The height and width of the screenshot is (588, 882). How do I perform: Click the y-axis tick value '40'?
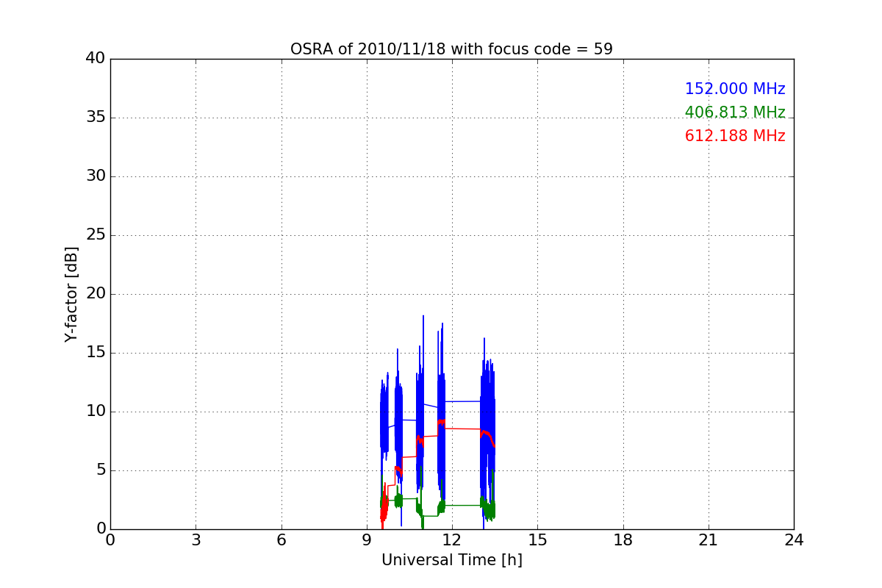(x=96, y=59)
